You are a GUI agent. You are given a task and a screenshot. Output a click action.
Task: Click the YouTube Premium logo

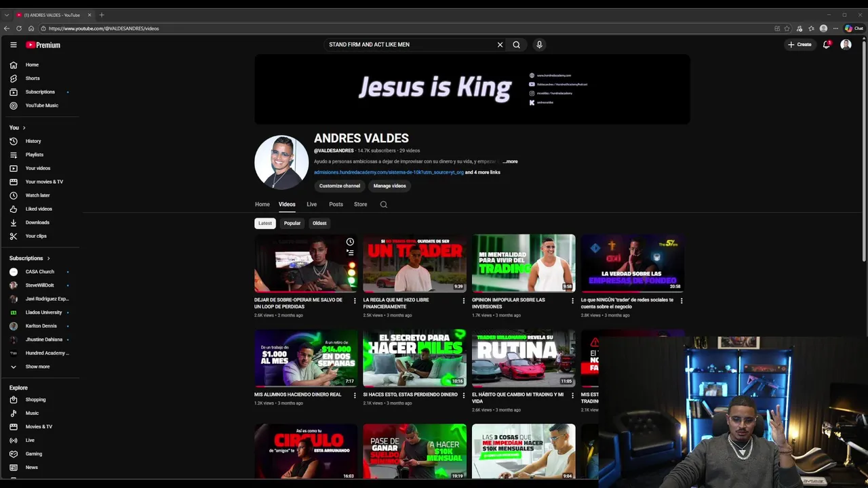43,45
